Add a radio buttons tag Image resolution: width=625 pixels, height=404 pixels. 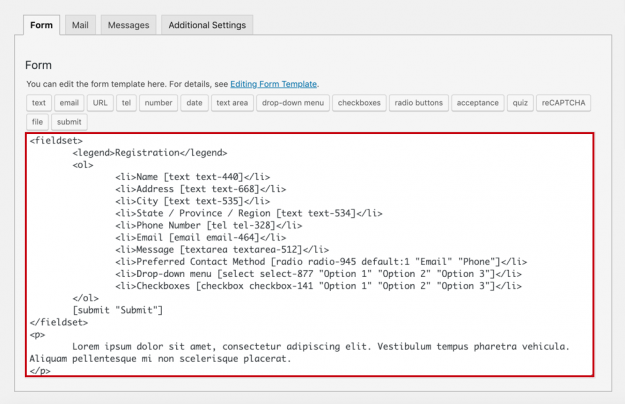418,102
